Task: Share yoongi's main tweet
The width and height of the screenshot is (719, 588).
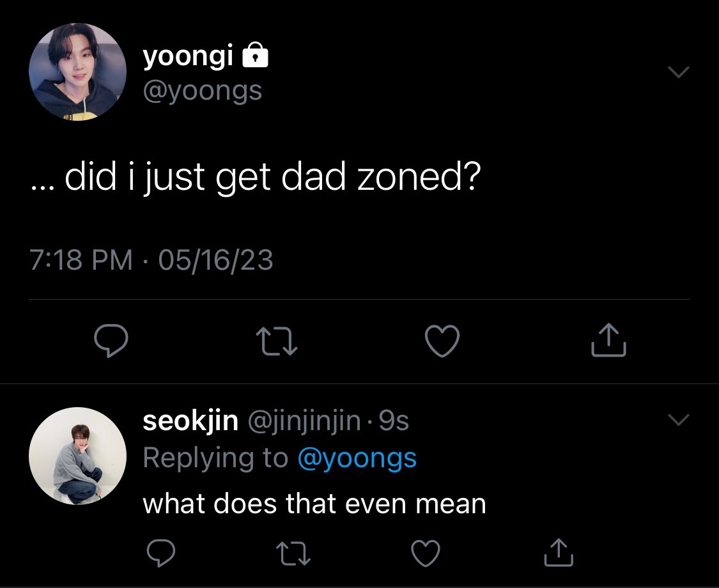Action: tap(608, 340)
